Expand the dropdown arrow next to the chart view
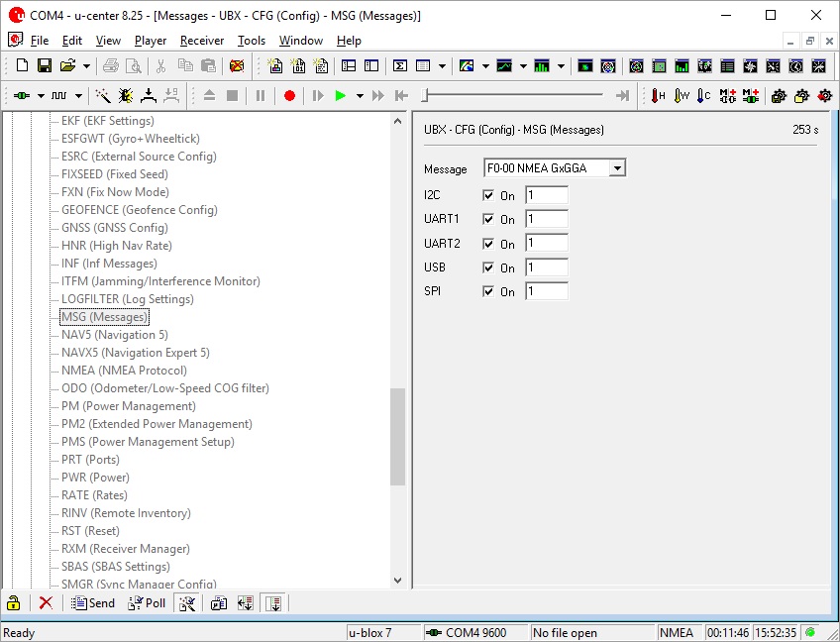This screenshot has height=642, width=840. (523, 66)
